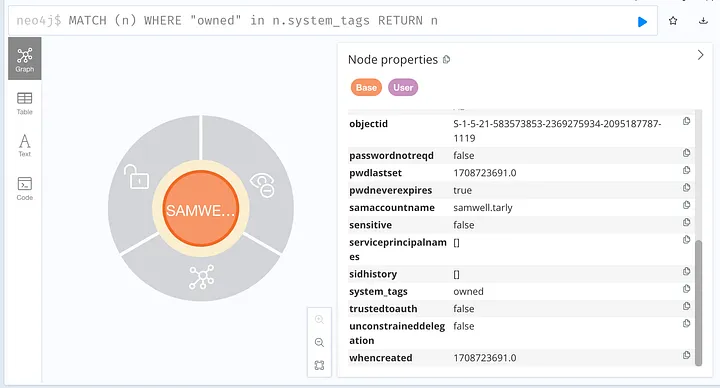This screenshot has height=388, width=720.
Task: Expand node relationships via the graph icon
Action: (202, 277)
